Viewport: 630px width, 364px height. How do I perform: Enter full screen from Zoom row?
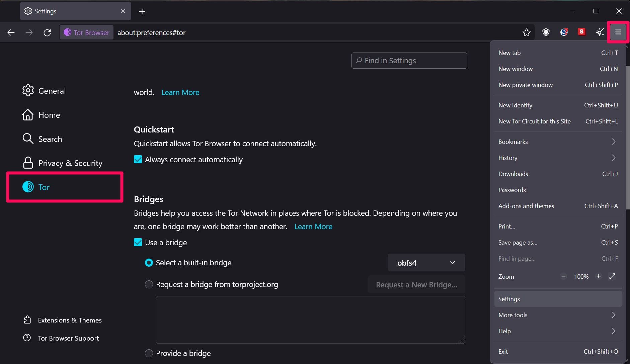point(612,276)
